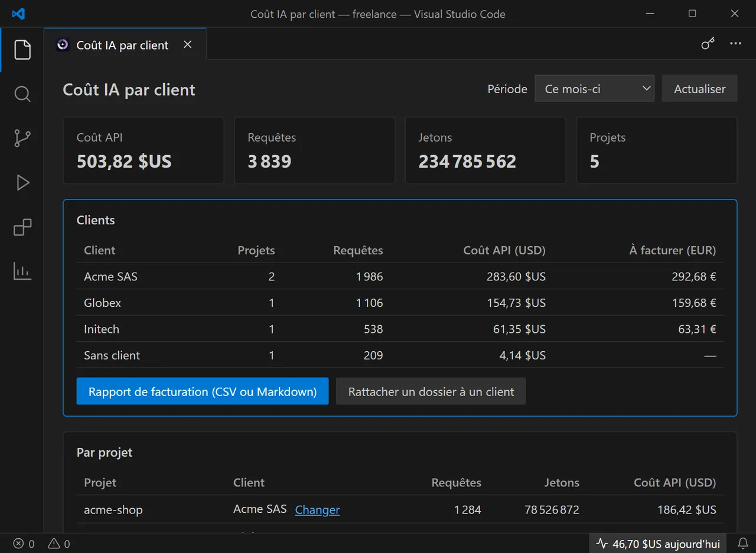Screen dimensions: 756x553
Task: Open the Run and Debug icon
Action: pyautogui.click(x=22, y=182)
